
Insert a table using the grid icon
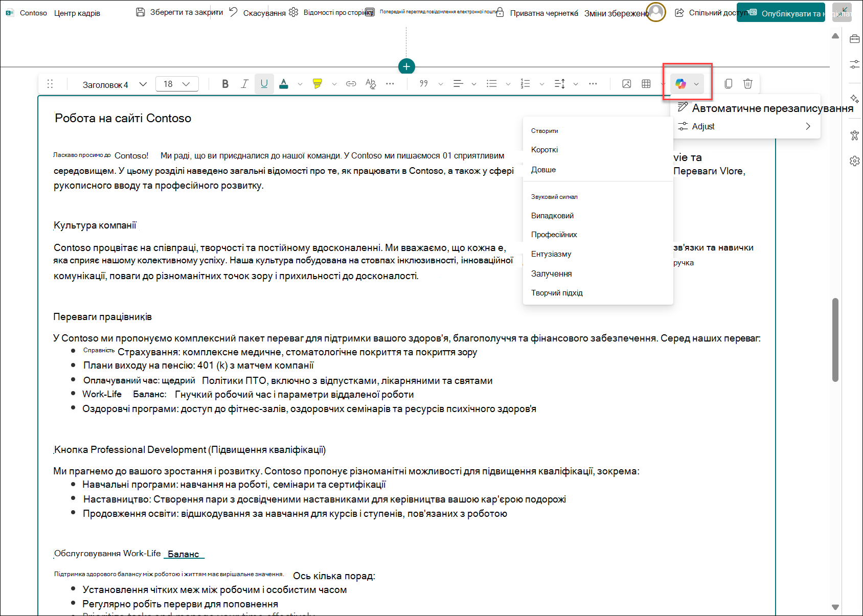[x=646, y=84]
